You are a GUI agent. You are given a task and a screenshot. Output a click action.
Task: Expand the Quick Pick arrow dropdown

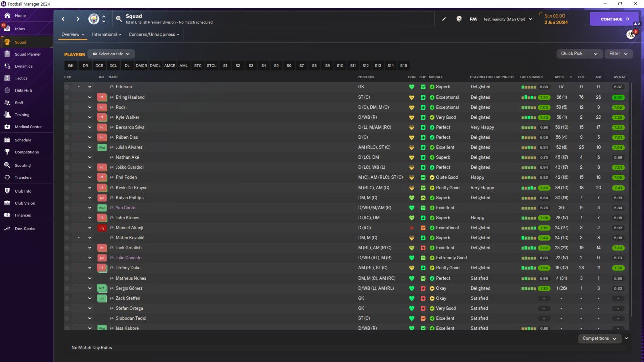pos(596,54)
